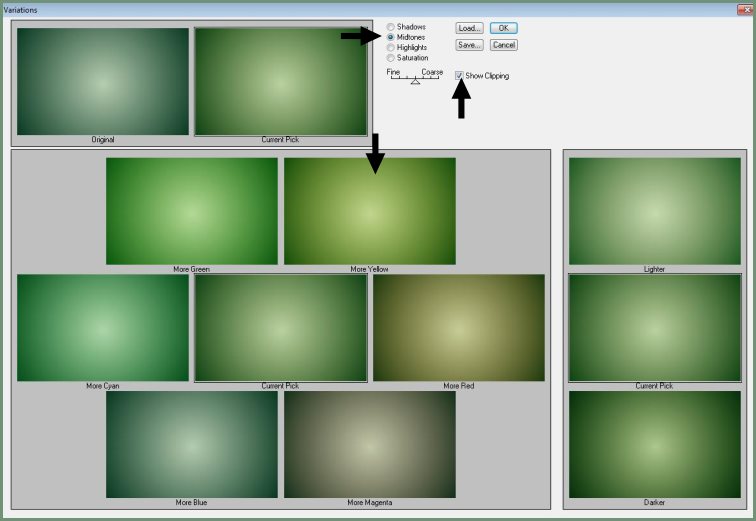Apply the More Yellow variation

370,211
